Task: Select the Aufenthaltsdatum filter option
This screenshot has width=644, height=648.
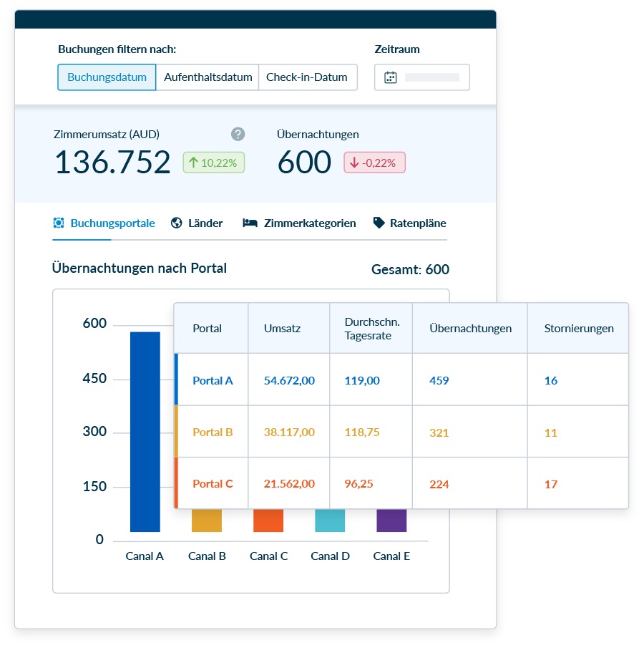Action: pyautogui.click(x=207, y=77)
